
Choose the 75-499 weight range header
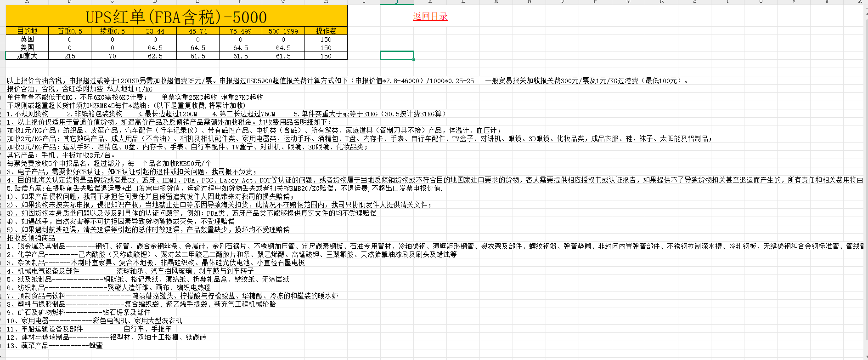(241, 31)
